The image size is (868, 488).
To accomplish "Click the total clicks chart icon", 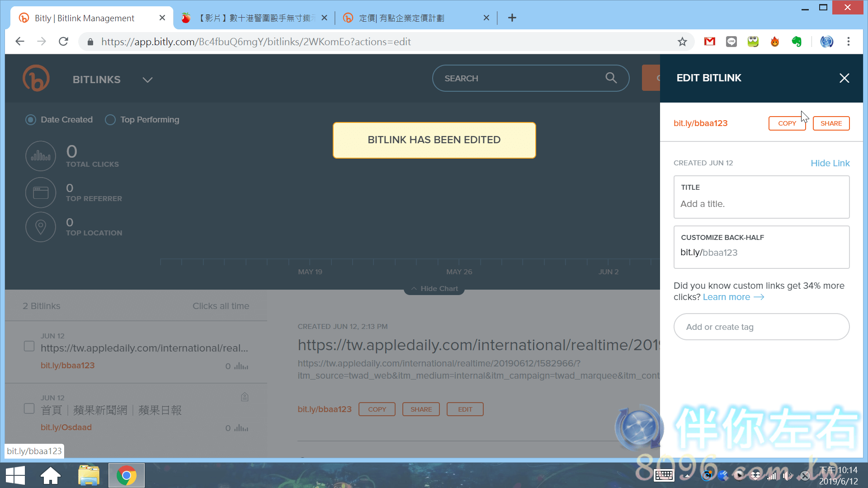I will coord(41,156).
